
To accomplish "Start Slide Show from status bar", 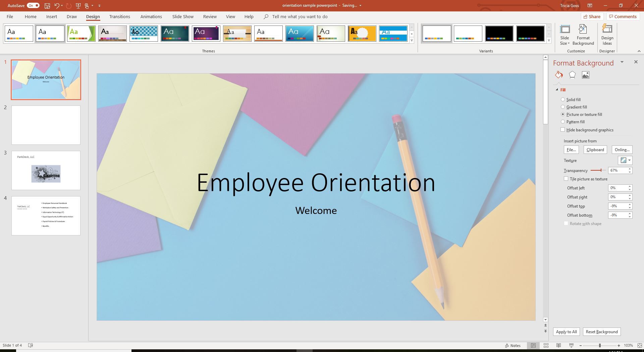I will click(571, 345).
